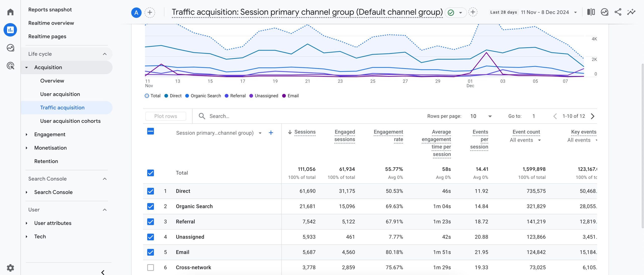Sort by Engaged sessions column
This screenshot has width=644, height=275.
pos(345,136)
